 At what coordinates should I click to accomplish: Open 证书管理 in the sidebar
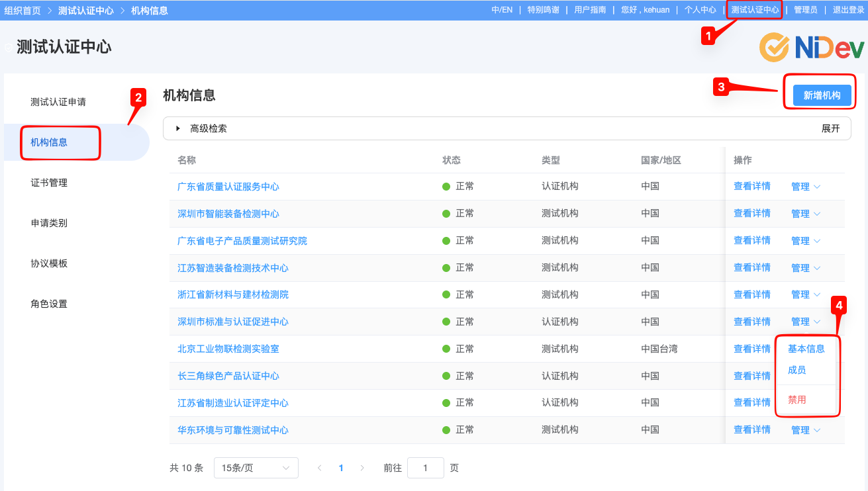[x=49, y=183]
